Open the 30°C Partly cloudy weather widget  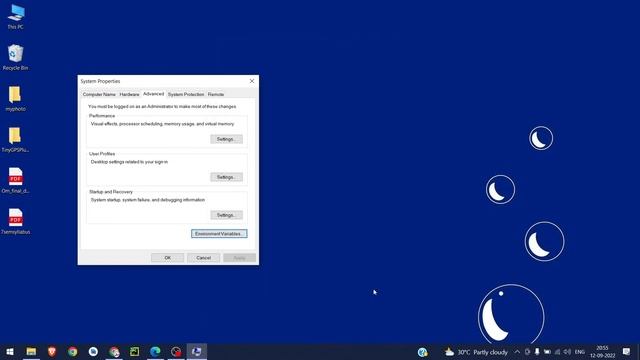point(476,352)
